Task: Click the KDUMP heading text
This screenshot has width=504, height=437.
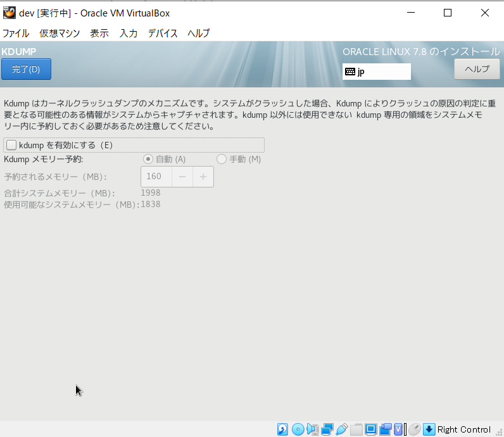Action: 18,52
